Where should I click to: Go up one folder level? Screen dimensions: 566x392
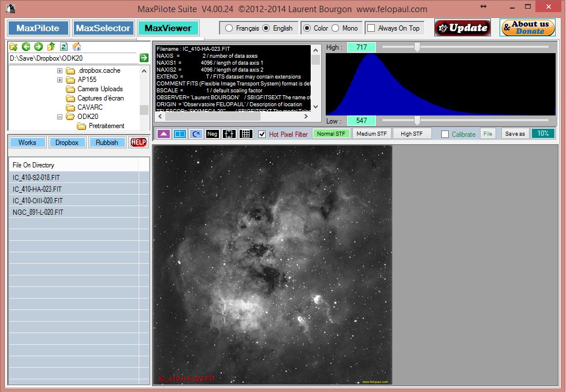pyautogui.click(x=51, y=47)
